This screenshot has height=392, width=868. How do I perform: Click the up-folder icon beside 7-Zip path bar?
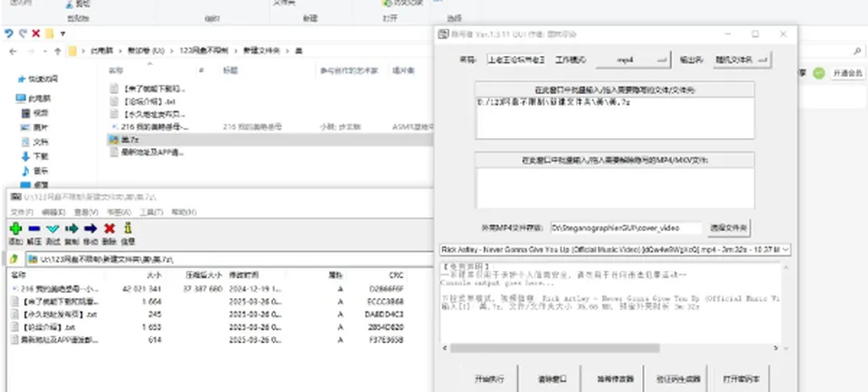point(14,258)
